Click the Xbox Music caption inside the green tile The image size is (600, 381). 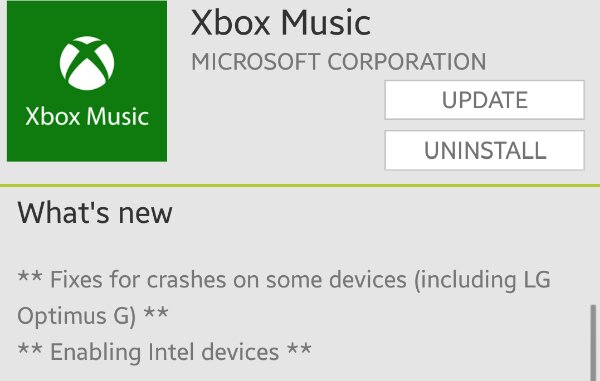87,116
